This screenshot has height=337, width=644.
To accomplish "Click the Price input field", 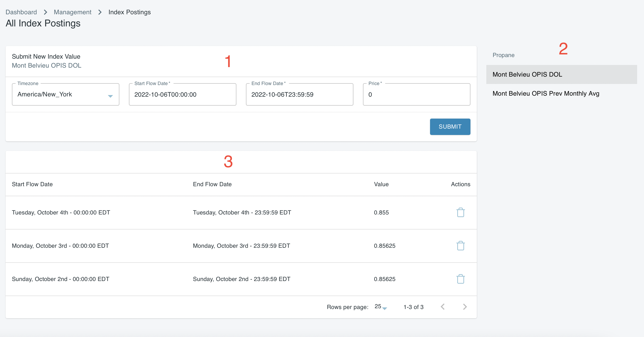I will [x=416, y=95].
